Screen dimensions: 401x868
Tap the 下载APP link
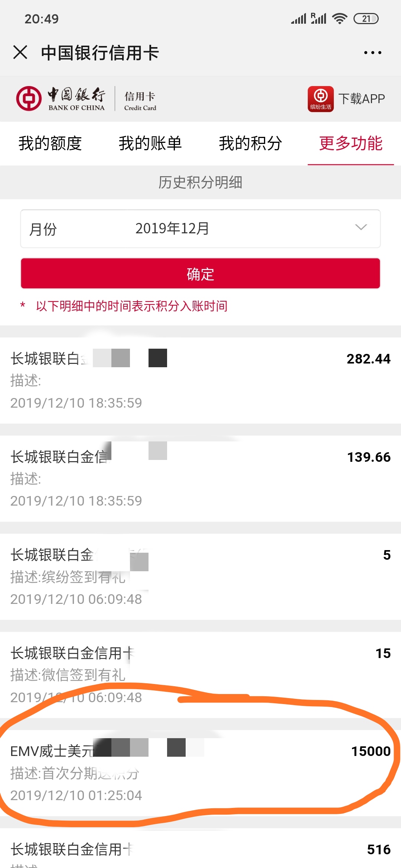(x=362, y=99)
